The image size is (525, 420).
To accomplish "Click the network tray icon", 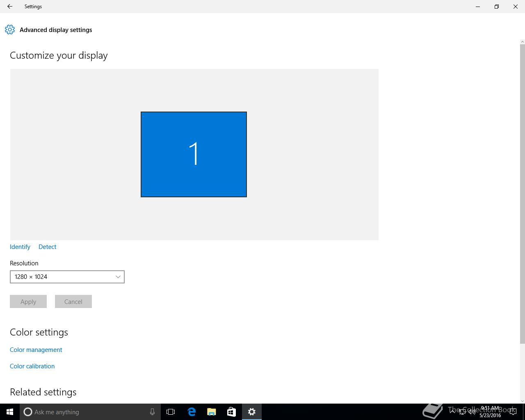I will [462, 412].
